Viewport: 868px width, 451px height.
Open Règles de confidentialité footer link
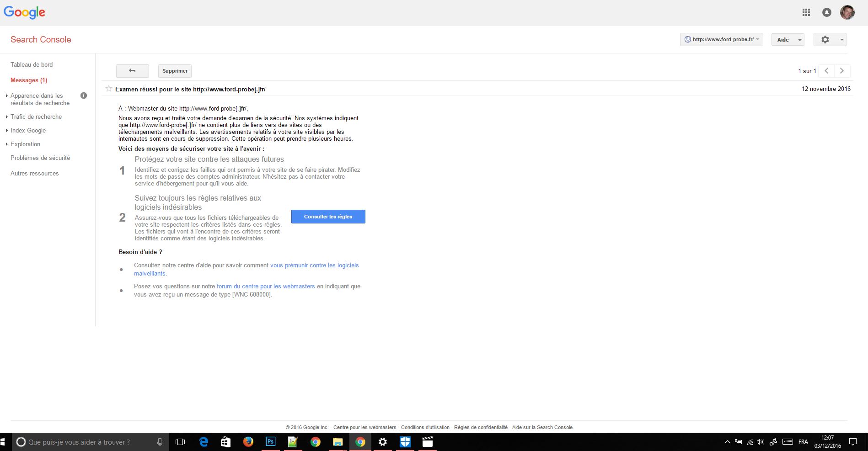click(x=481, y=427)
